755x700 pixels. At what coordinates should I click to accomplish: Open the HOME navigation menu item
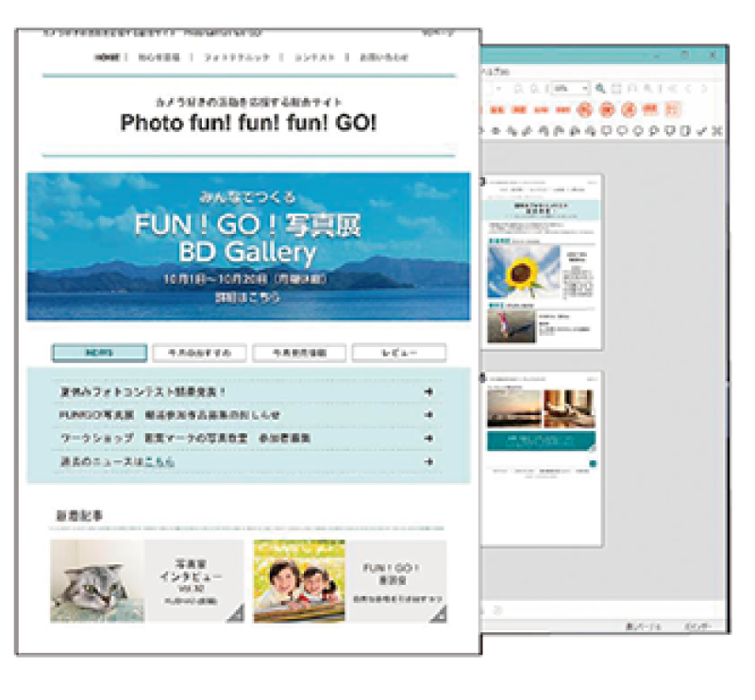108,58
